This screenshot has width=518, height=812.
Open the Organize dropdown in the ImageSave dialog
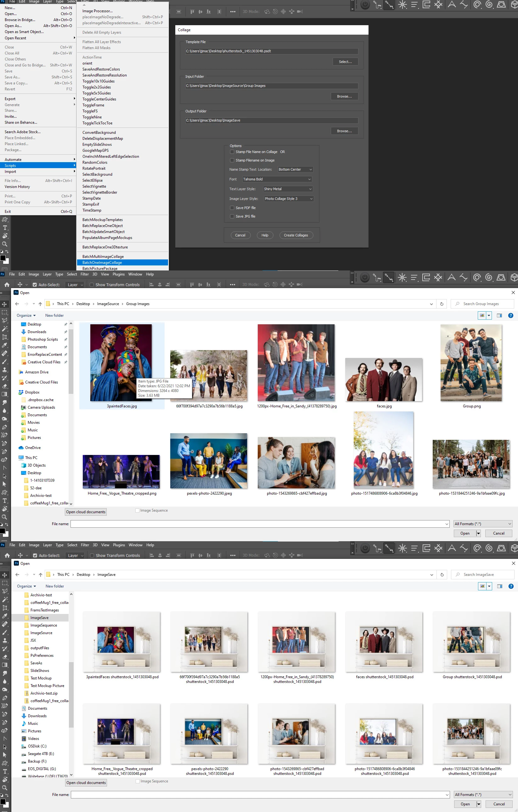click(26, 586)
